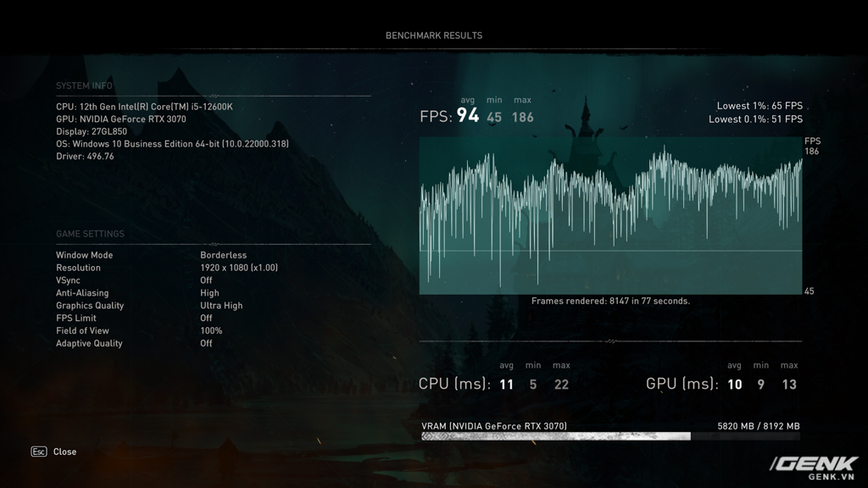Screen dimensions: 868x488
Task: Select the SYSTEM INFO heading
Action: pos(84,86)
